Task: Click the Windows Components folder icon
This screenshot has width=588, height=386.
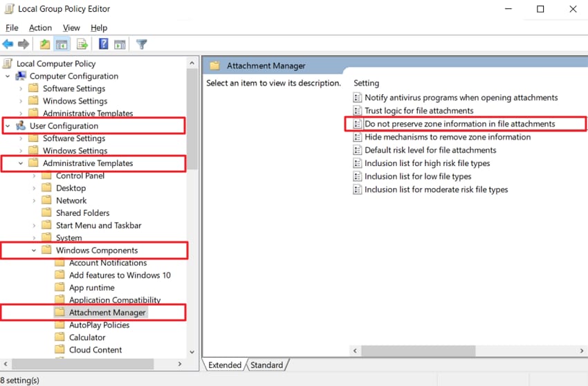Action: 46,250
